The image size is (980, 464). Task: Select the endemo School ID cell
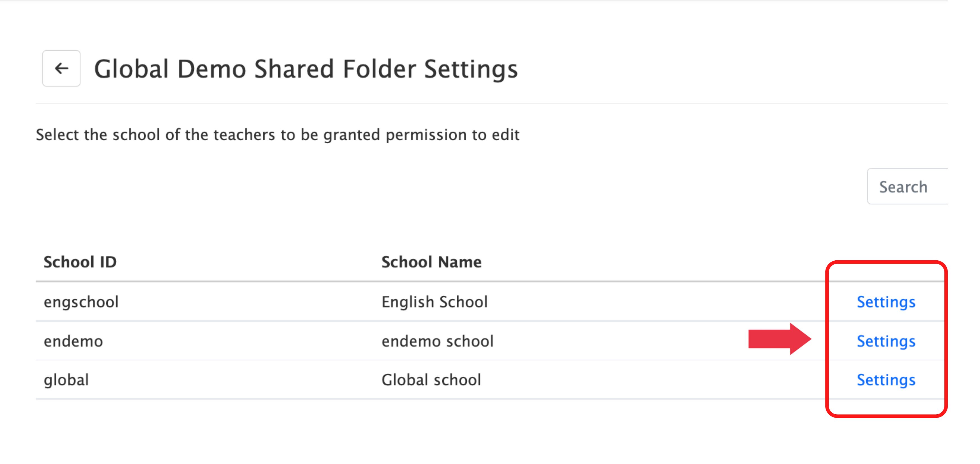(x=73, y=341)
